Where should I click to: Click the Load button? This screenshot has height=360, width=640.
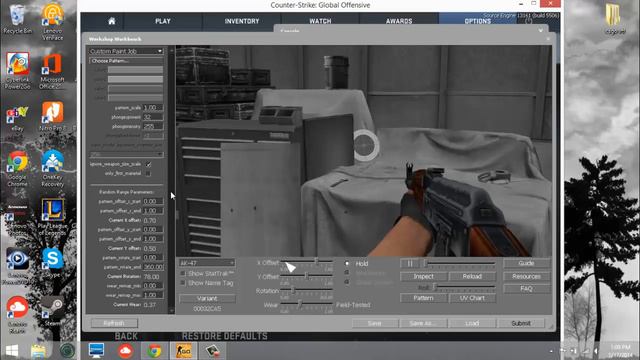pos(472,323)
